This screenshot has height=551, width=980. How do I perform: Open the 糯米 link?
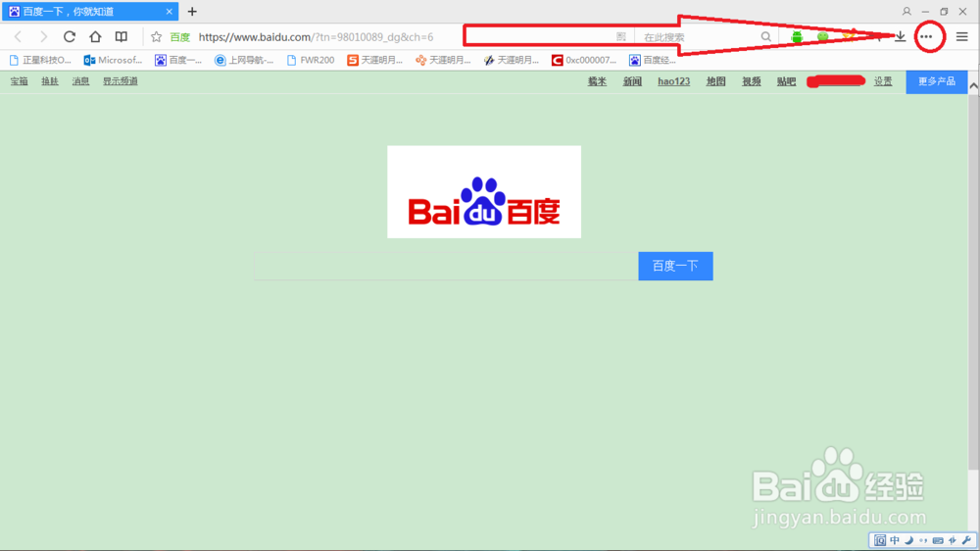click(x=597, y=81)
